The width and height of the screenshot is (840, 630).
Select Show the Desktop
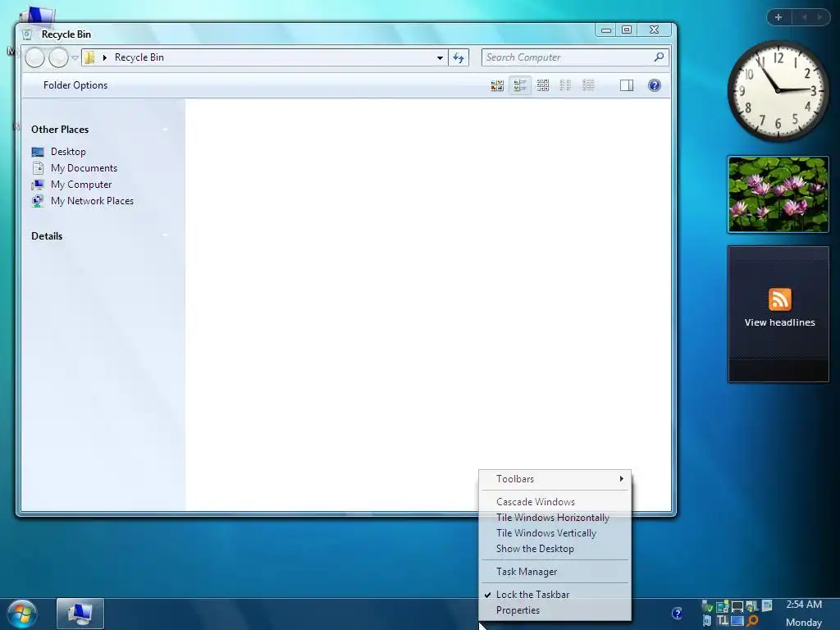coord(555,549)
